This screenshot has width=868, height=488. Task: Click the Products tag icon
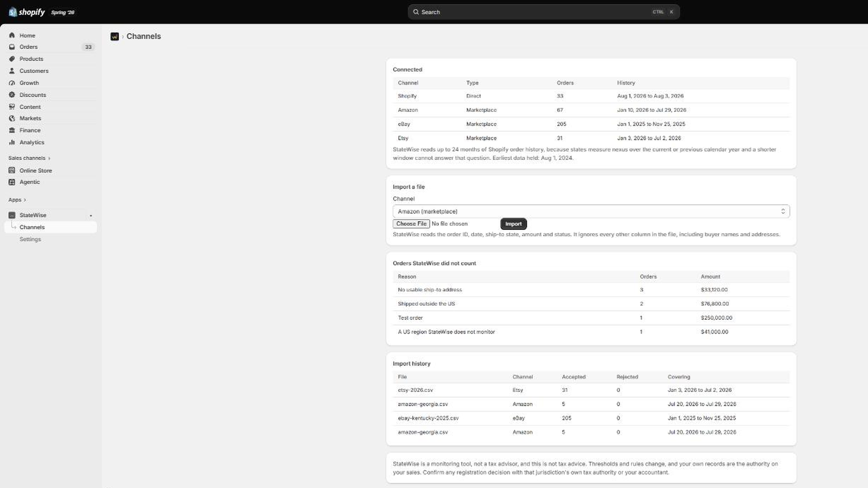tap(12, 59)
